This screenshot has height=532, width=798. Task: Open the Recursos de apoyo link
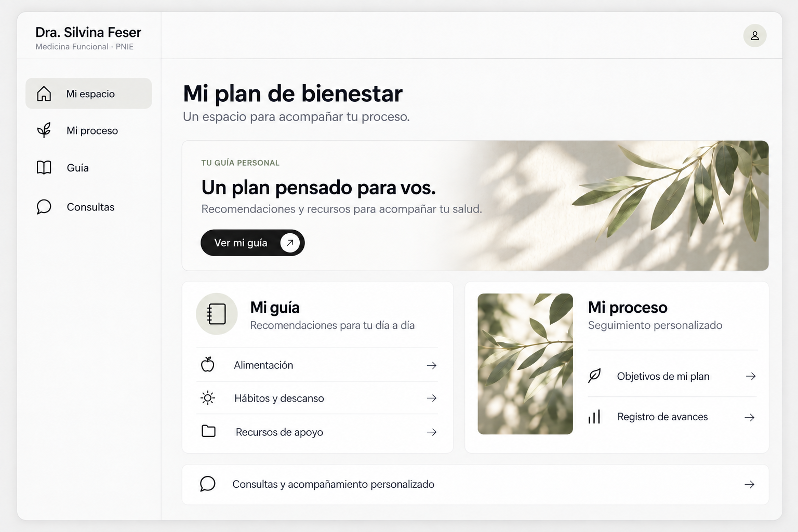(317, 431)
